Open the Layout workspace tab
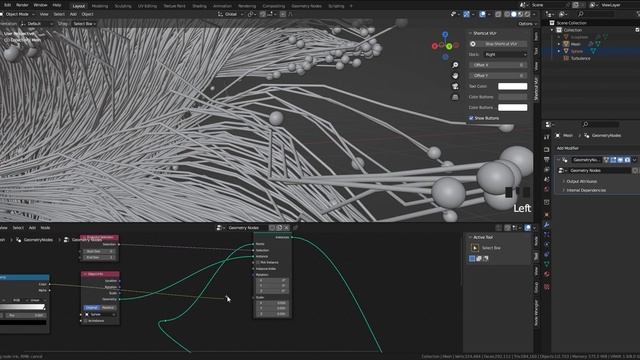The width and height of the screenshot is (640, 360). 78,6
